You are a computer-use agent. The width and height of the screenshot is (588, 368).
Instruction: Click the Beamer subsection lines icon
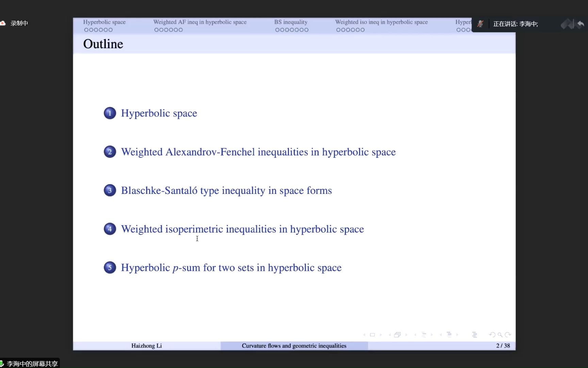click(x=424, y=335)
